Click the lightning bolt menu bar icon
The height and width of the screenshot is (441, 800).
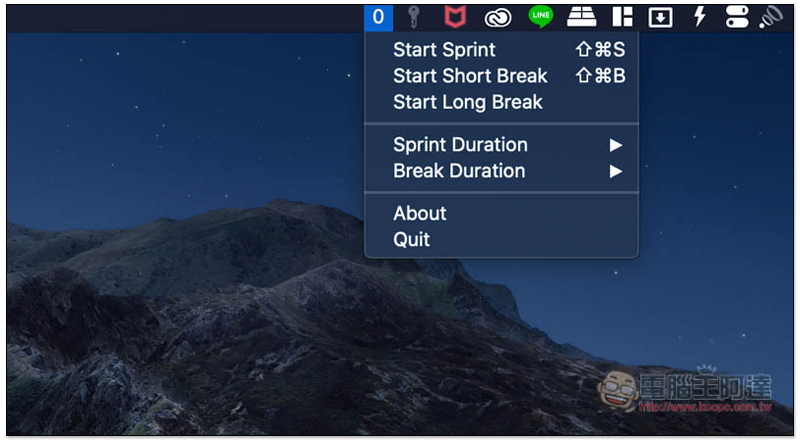point(699,17)
